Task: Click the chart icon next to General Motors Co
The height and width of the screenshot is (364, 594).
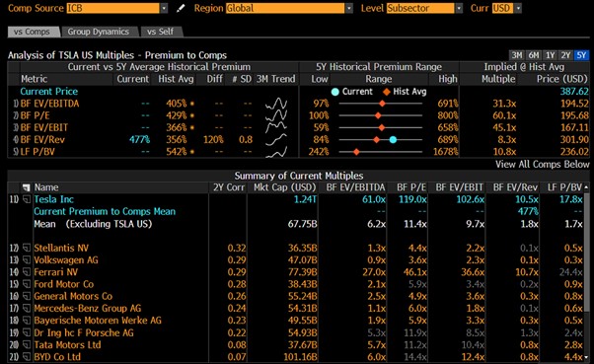Action: click(27, 296)
